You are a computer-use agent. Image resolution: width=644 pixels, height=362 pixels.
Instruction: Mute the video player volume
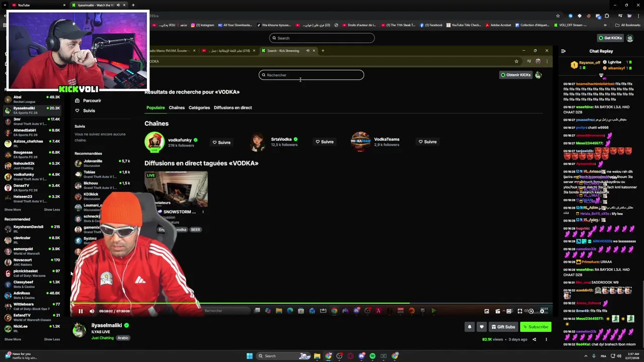pyautogui.click(x=92, y=311)
